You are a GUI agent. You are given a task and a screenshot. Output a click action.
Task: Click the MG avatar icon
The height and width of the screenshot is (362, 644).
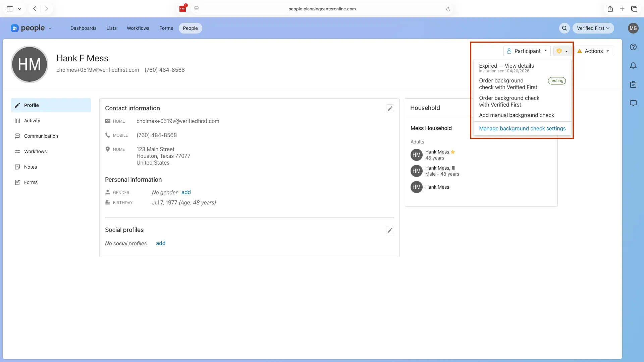[634, 28]
